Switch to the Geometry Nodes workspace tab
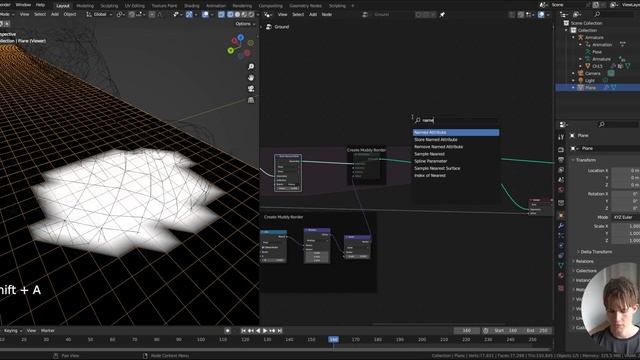 [x=305, y=6]
